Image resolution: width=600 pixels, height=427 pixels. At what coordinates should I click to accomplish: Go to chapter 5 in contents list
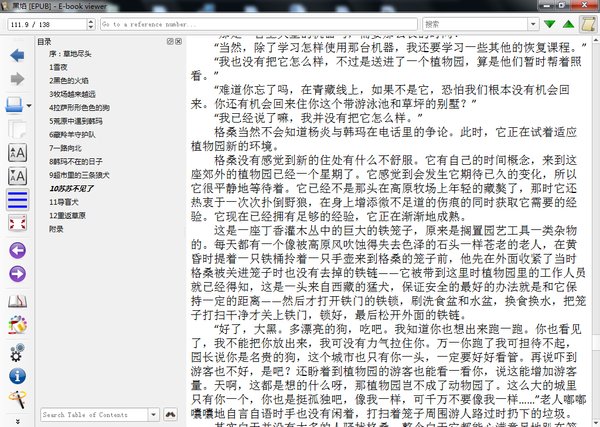click(x=75, y=121)
